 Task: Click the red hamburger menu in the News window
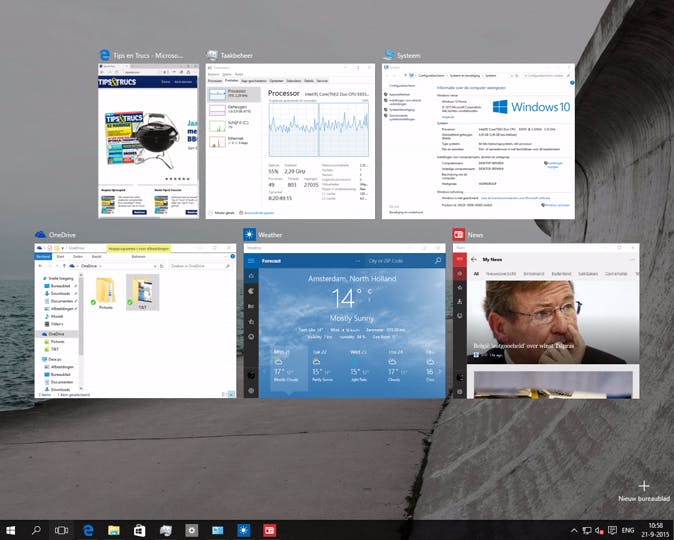pyautogui.click(x=460, y=259)
